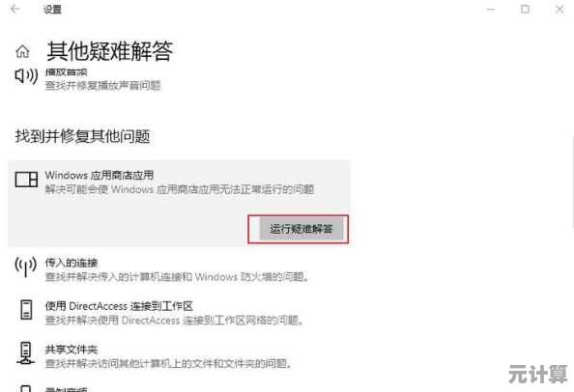The image size is (574, 392).
Task: Click the Windows Store Apps tile icon
Action: click(x=26, y=180)
